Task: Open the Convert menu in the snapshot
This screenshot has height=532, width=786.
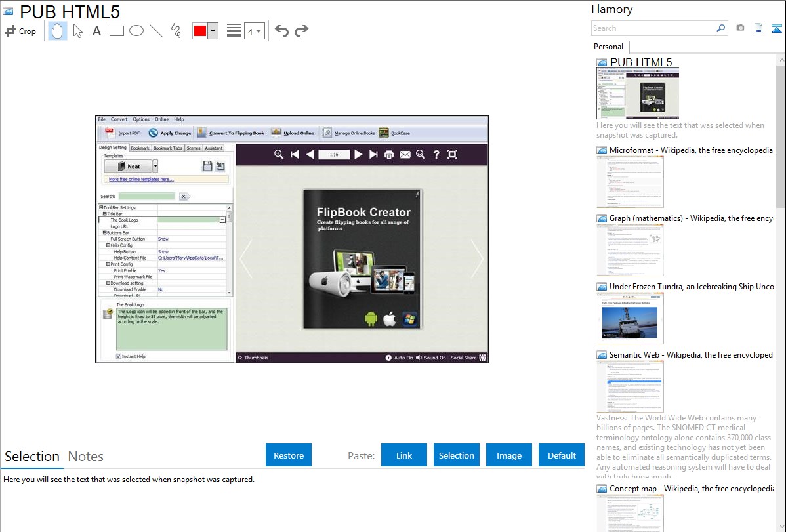Action: point(119,119)
